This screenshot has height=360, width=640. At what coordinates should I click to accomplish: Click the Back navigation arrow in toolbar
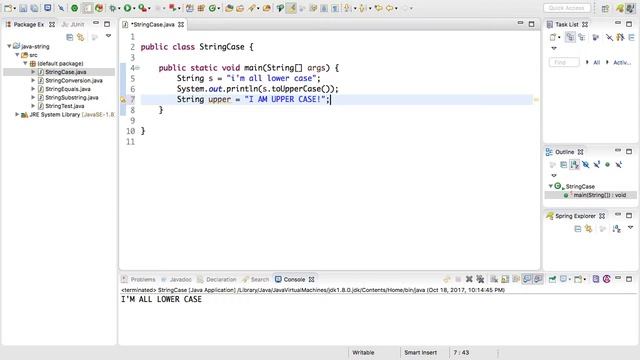pos(390,8)
